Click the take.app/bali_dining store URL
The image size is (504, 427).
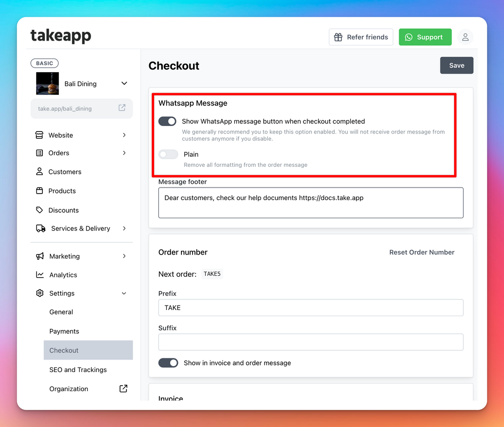(65, 109)
